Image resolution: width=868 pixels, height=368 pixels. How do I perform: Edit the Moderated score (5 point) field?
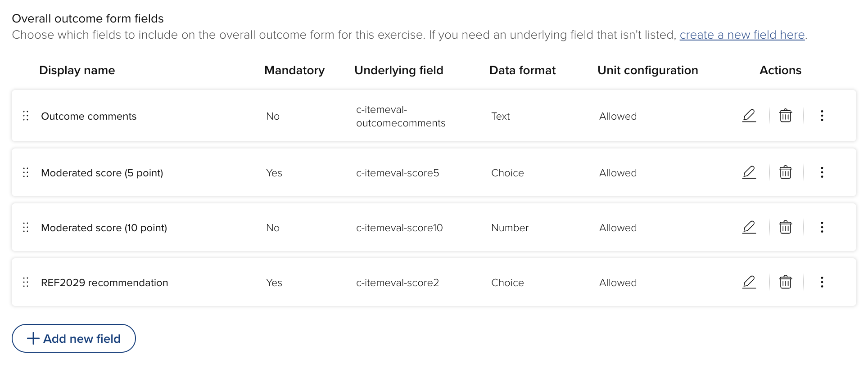tap(749, 172)
